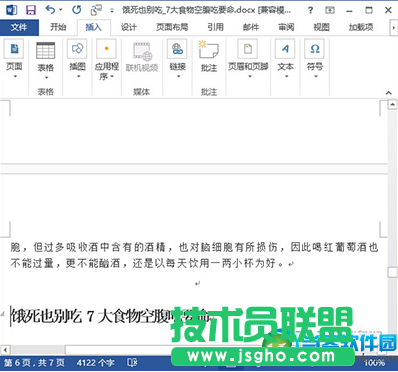Click the 100% zoom level
Viewport: 398px width, 372px height.
[x=374, y=363]
